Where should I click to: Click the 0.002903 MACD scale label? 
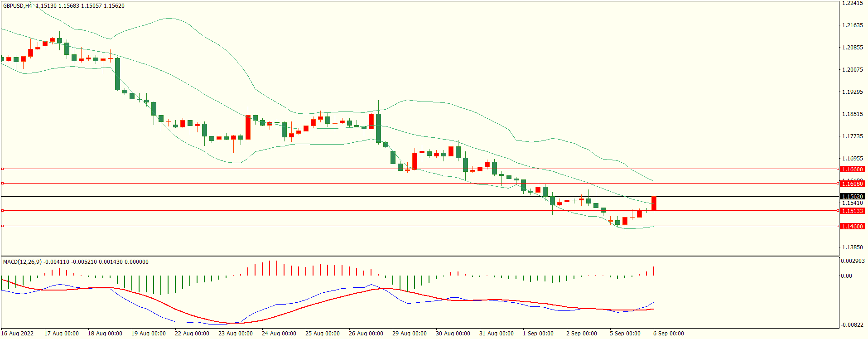853,261
